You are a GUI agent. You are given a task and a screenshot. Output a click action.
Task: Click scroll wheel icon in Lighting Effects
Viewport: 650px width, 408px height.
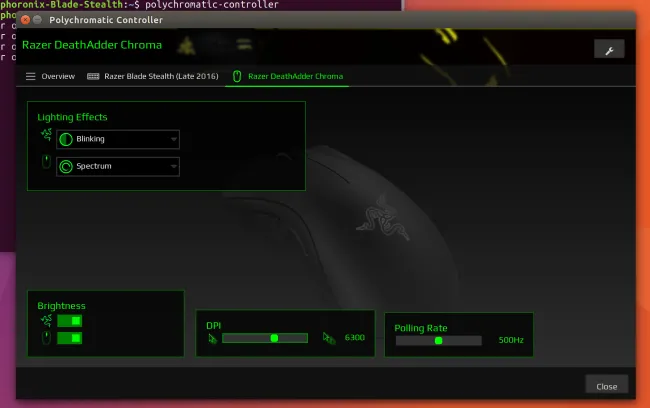(x=46, y=162)
